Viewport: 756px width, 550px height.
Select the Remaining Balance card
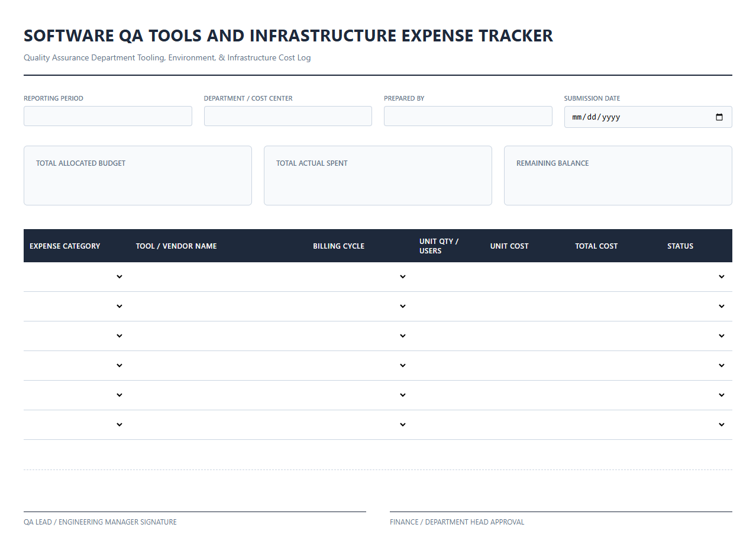[x=618, y=176]
